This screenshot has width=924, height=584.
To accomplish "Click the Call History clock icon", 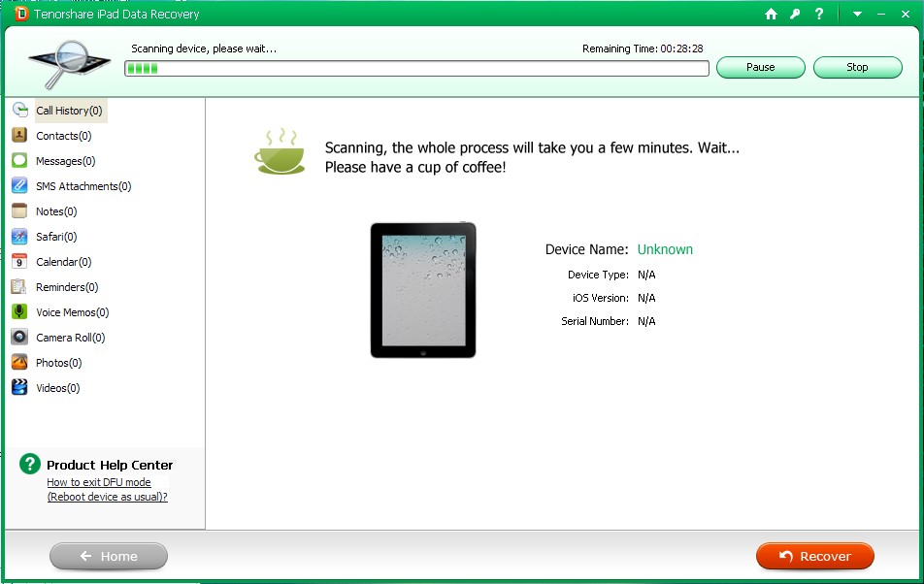I will pyautogui.click(x=19, y=110).
